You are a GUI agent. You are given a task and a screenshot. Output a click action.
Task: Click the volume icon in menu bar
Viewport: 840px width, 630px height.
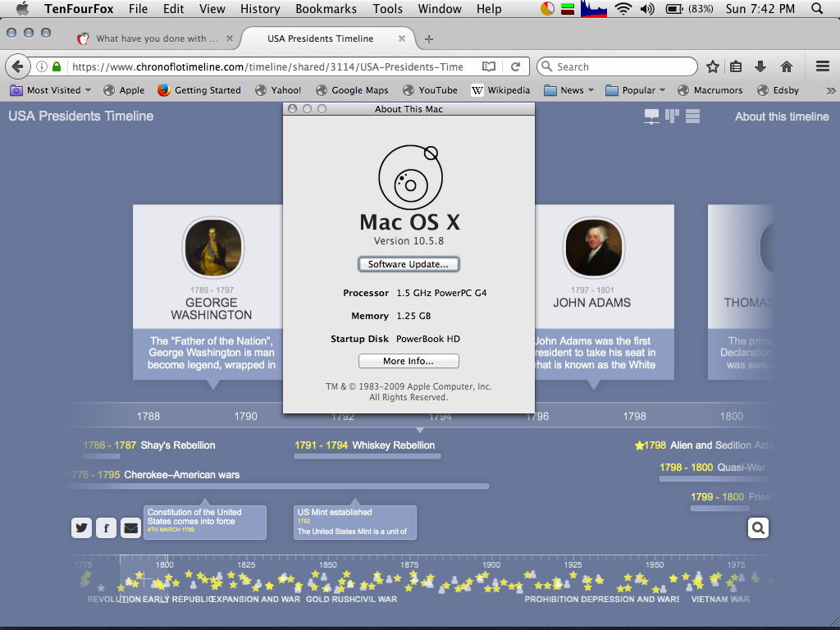tap(648, 8)
